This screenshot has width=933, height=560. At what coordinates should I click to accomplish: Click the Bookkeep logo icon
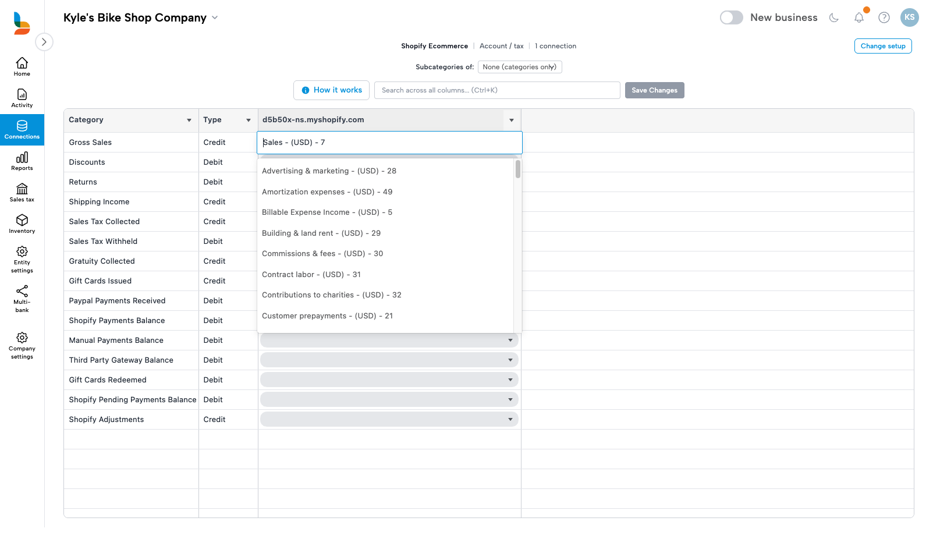click(22, 23)
